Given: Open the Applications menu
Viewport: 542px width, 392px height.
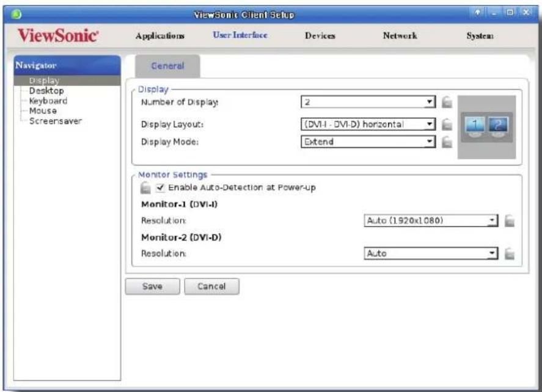Looking at the screenshot, I should 160,35.
